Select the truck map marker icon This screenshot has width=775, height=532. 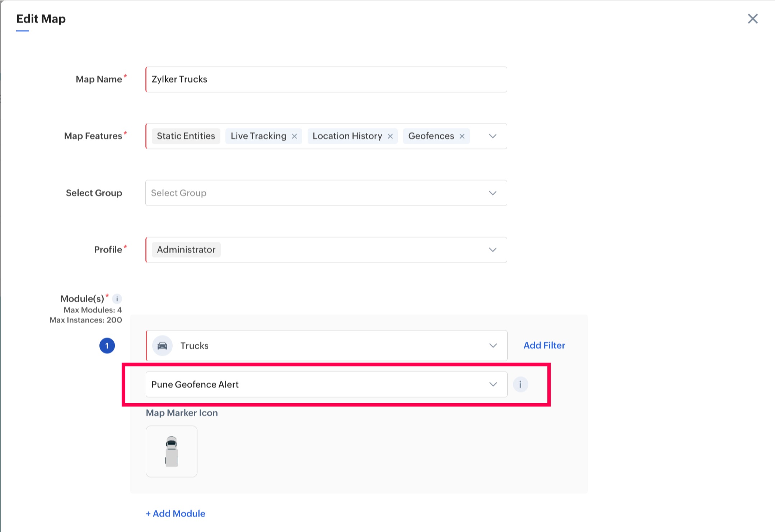pyautogui.click(x=172, y=451)
